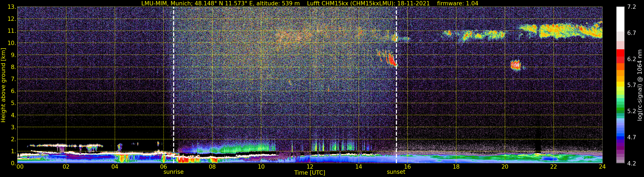Click the time tick label '00'
644x177 pixels.
[20, 167]
